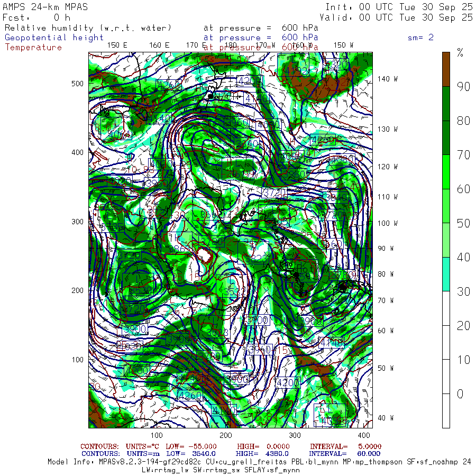Click the sm= 2 smoothing label

coord(420,38)
